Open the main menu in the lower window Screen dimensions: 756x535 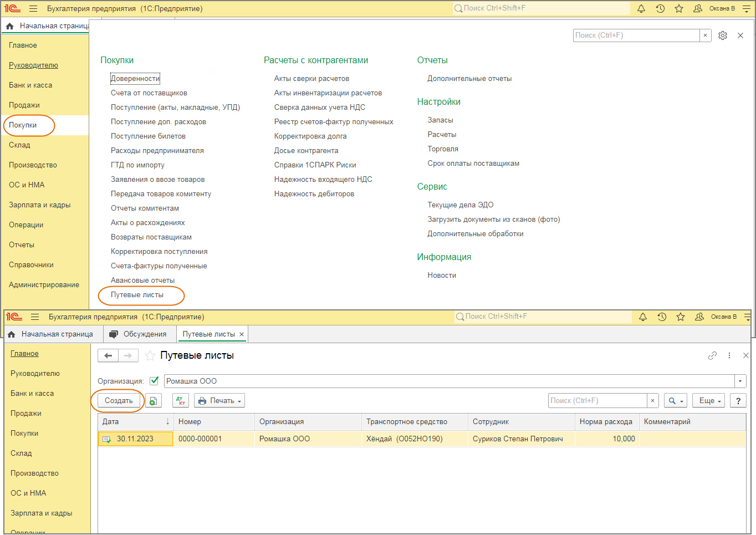[35, 317]
